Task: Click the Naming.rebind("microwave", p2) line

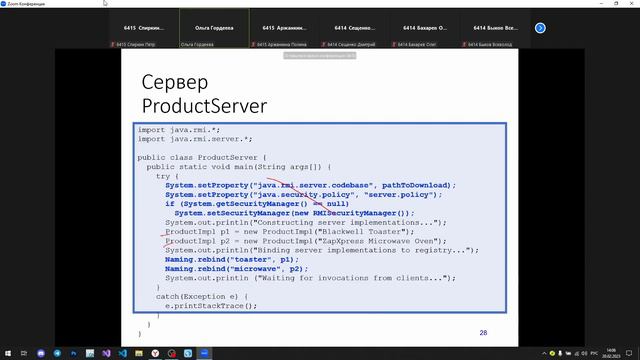Action: 236,269
